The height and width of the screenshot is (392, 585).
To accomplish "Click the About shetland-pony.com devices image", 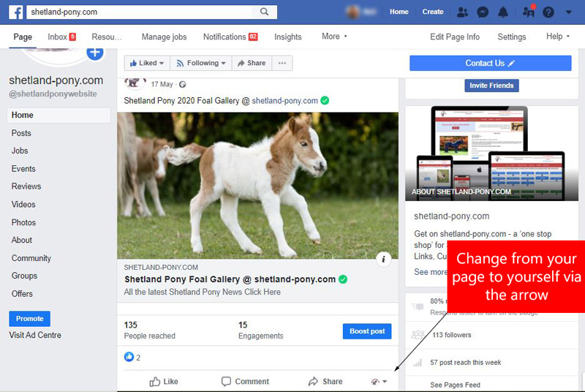I will 491,154.
